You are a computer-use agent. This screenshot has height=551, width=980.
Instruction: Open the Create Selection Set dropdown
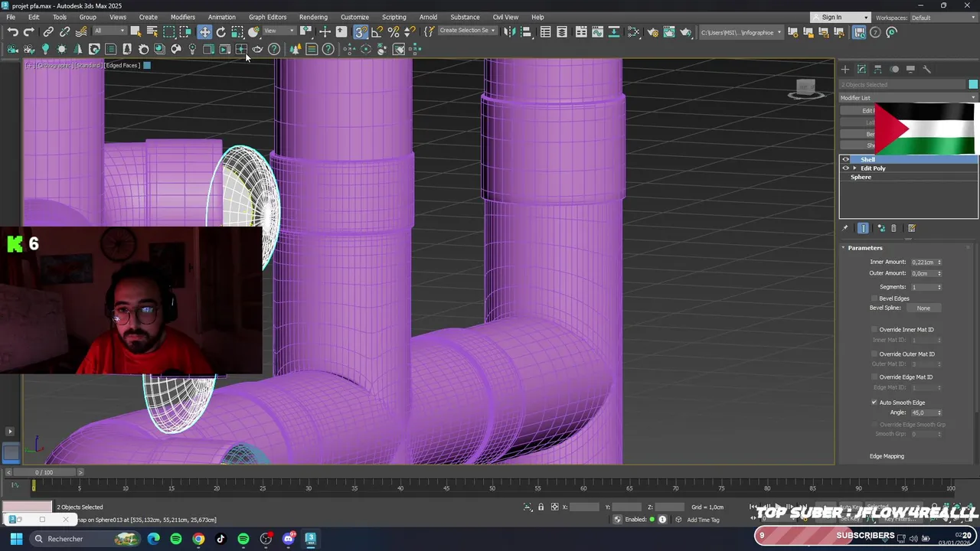click(x=467, y=31)
